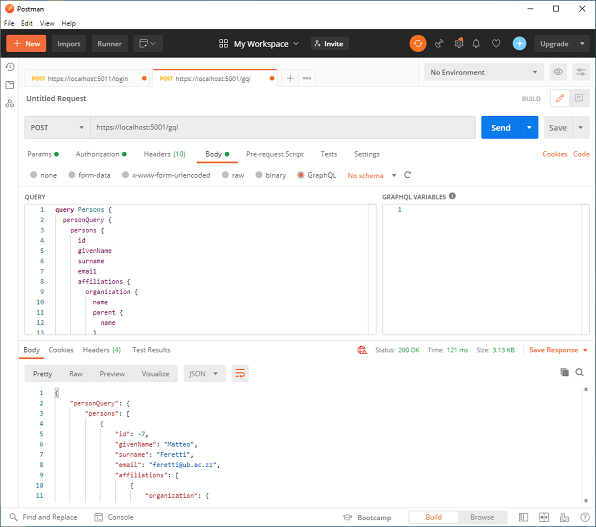The height and width of the screenshot is (527, 596).
Task: Open the Console in status bar
Action: pyautogui.click(x=114, y=517)
